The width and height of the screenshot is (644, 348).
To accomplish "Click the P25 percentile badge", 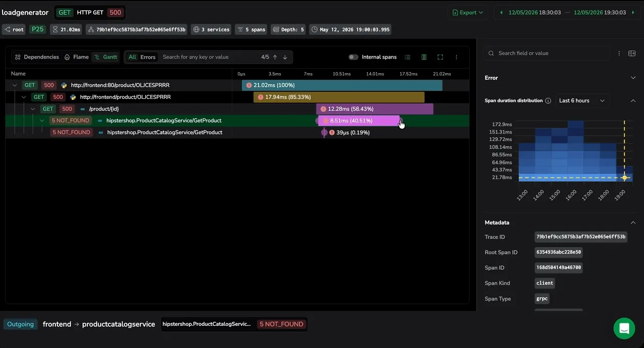I will 37,30.
